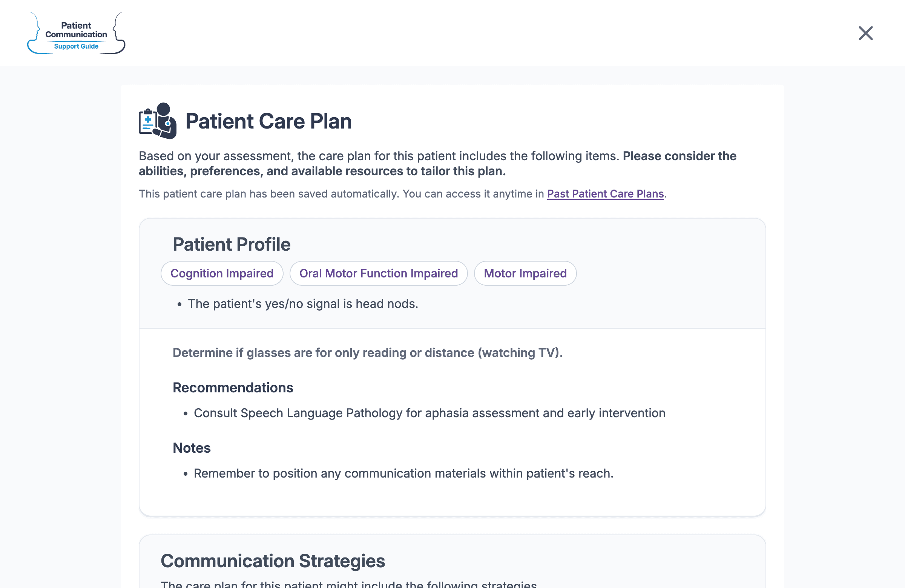
Task: Click the Patient Communication Support Guide logo
Action: pos(76,33)
